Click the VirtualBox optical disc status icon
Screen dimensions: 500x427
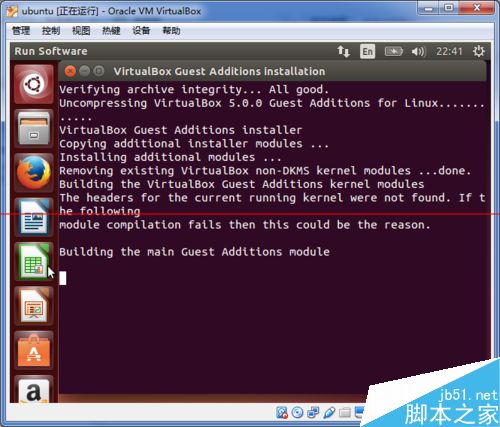(297, 413)
